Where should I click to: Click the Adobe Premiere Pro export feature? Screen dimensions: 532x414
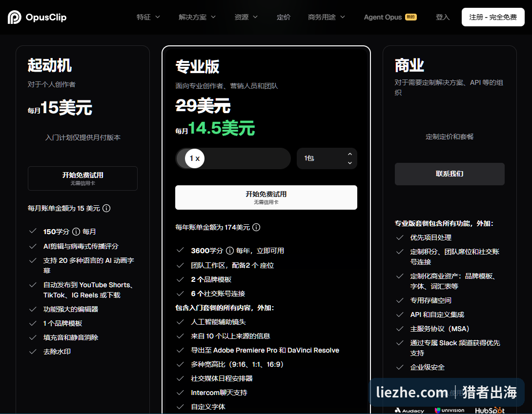(x=265, y=350)
